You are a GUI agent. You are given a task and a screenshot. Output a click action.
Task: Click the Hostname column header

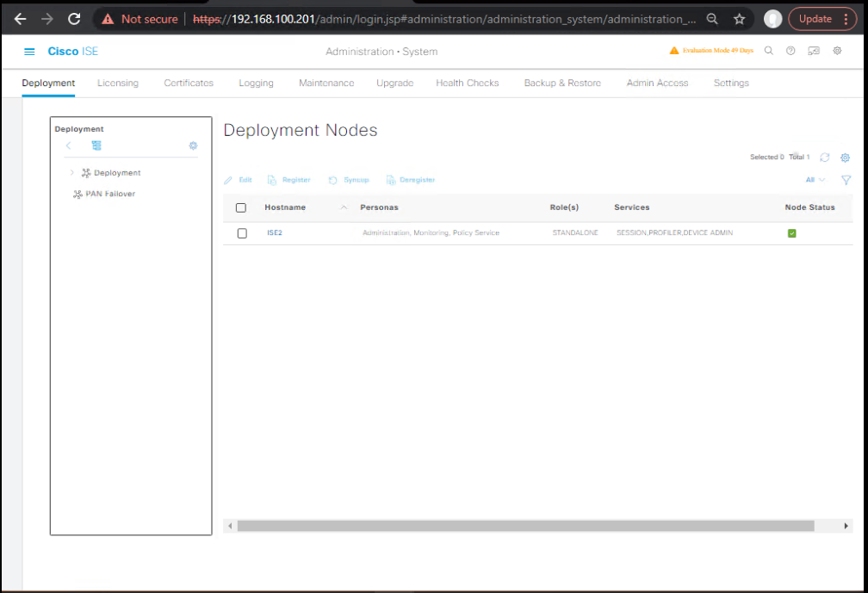[285, 207]
